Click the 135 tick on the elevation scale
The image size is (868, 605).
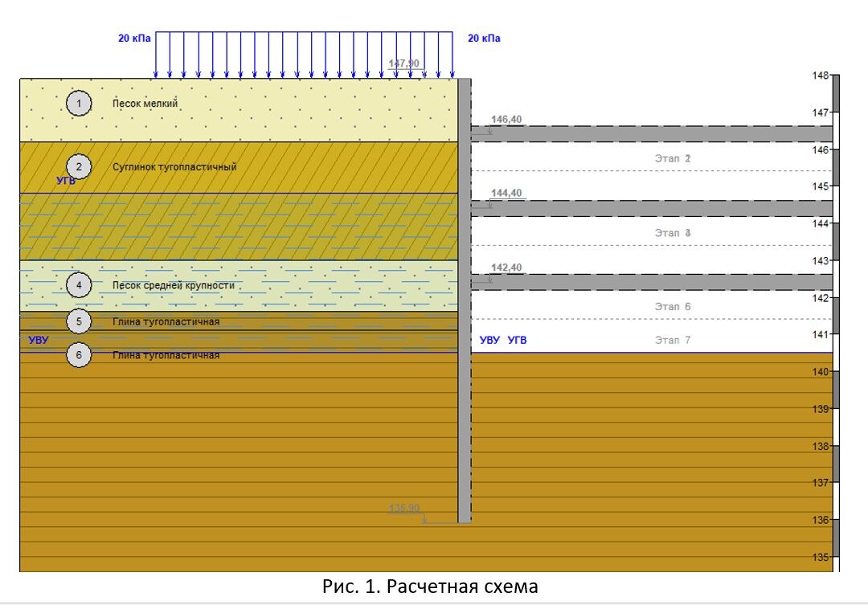click(x=821, y=557)
